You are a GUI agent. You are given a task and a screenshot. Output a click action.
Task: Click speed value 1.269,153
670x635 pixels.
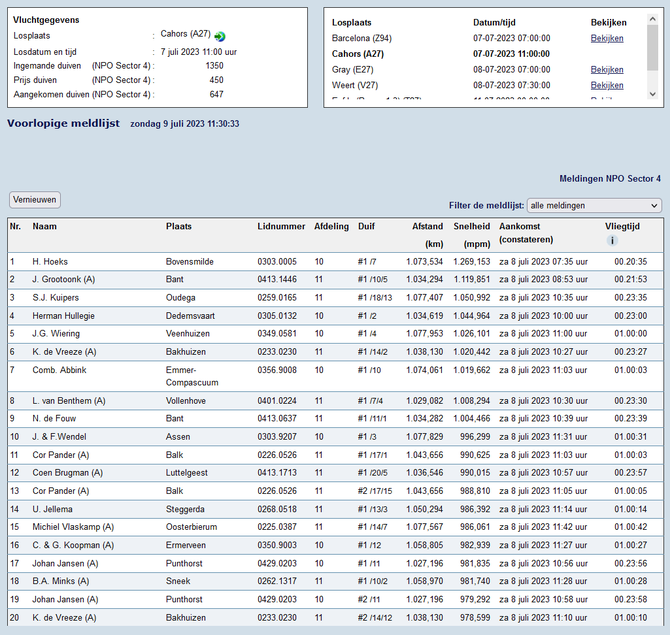click(472, 262)
